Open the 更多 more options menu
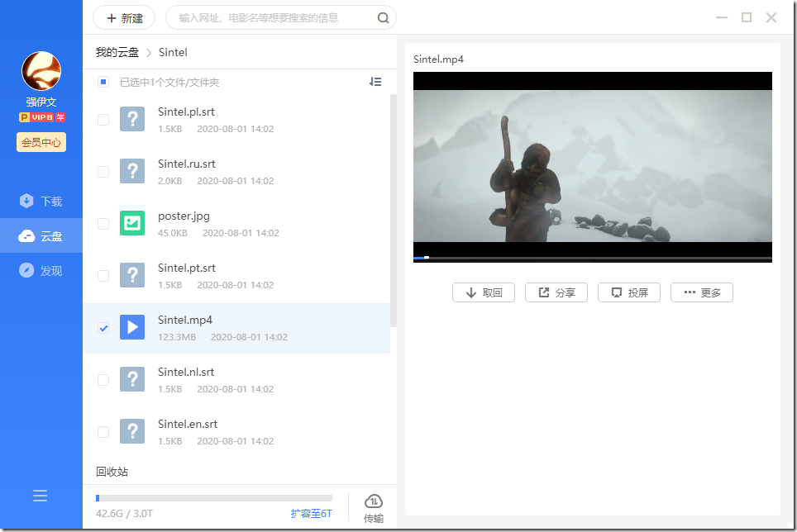This screenshot has height=532, width=797. pyautogui.click(x=701, y=292)
